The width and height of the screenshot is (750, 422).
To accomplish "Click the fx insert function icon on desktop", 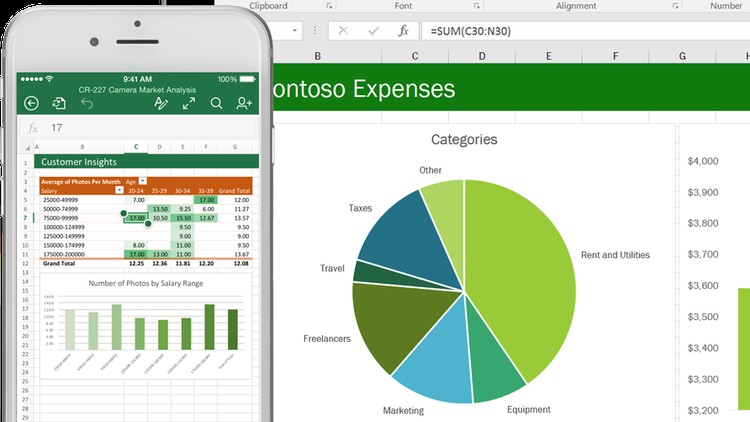I will pyautogui.click(x=403, y=31).
